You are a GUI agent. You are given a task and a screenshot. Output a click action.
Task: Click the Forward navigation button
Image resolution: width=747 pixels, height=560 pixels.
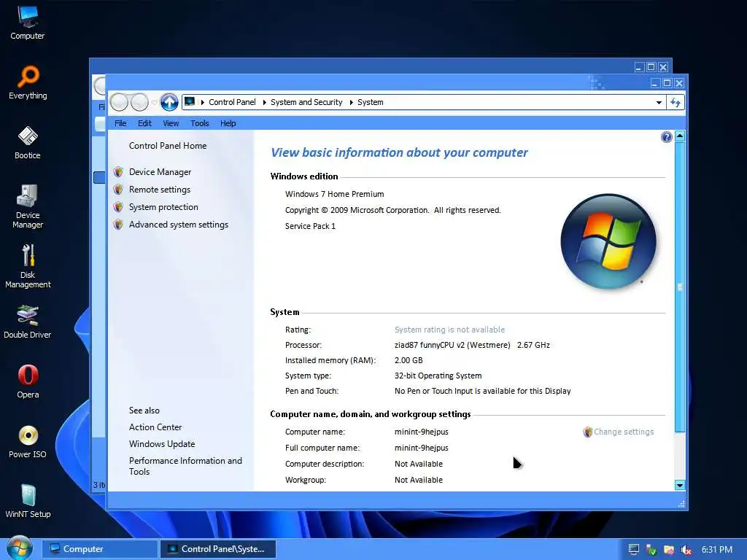[x=139, y=102]
